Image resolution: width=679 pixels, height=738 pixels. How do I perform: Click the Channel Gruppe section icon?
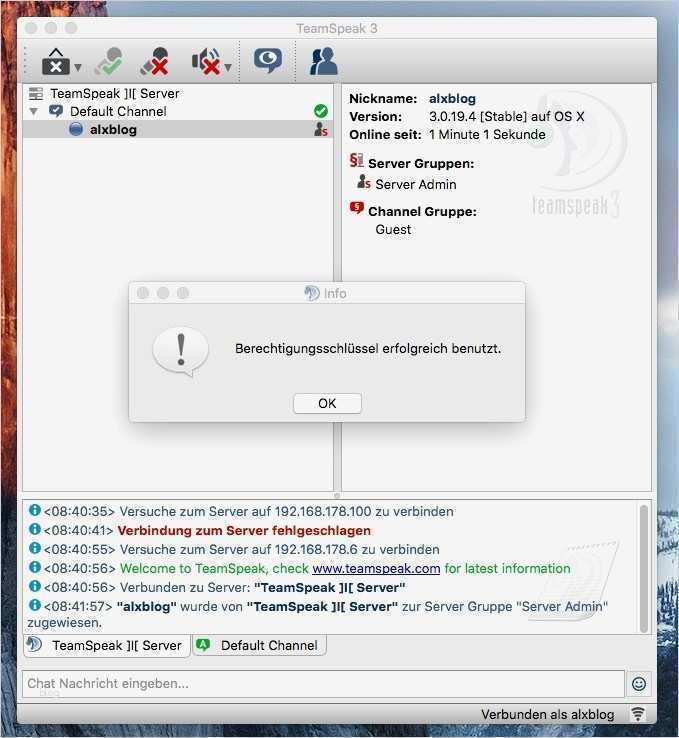click(357, 208)
